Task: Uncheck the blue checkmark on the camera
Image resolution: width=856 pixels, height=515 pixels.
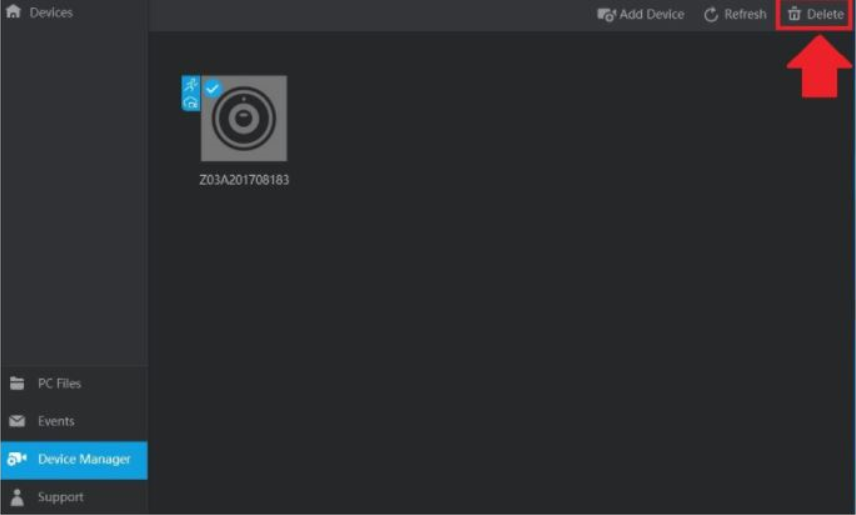Action: [212, 88]
